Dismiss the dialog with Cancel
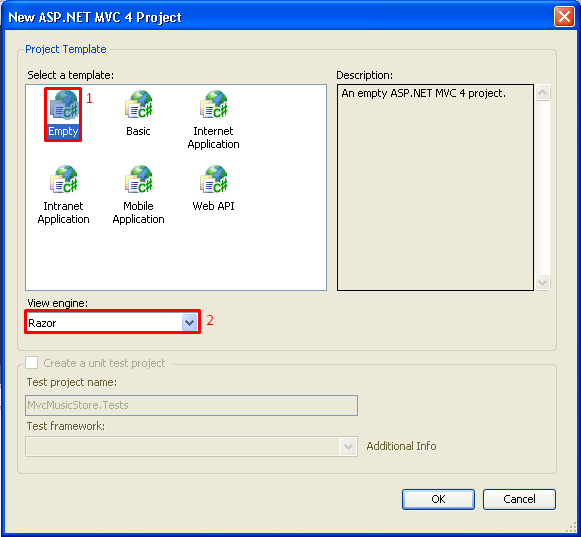The width and height of the screenshot is (581, 537). click(519, 499)
